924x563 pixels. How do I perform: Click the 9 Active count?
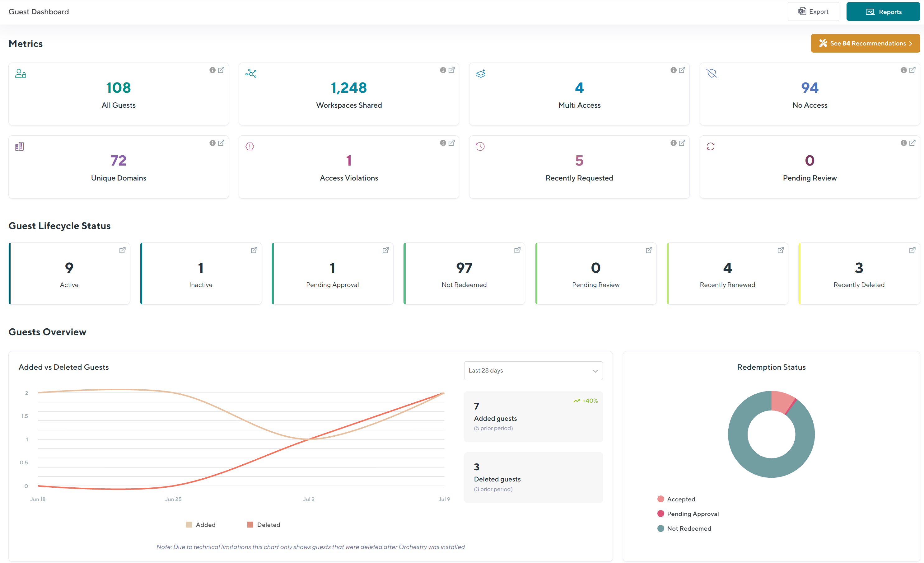pyautogui.click(x=69, y=268)
